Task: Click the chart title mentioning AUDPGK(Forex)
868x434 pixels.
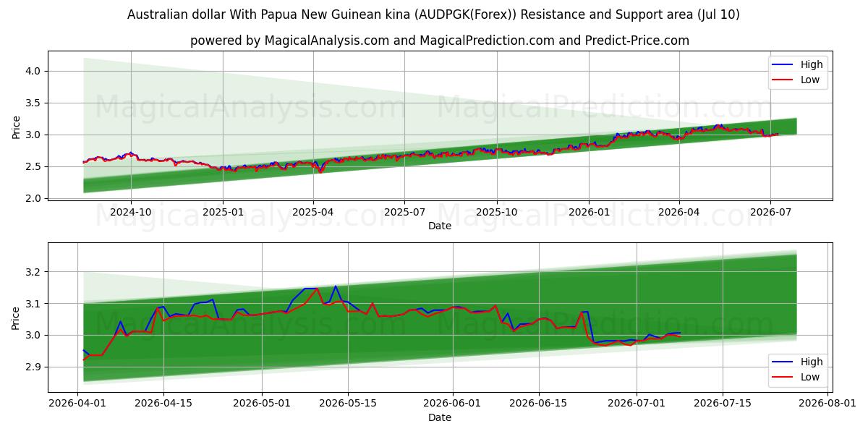Action: tap(433, 14)
